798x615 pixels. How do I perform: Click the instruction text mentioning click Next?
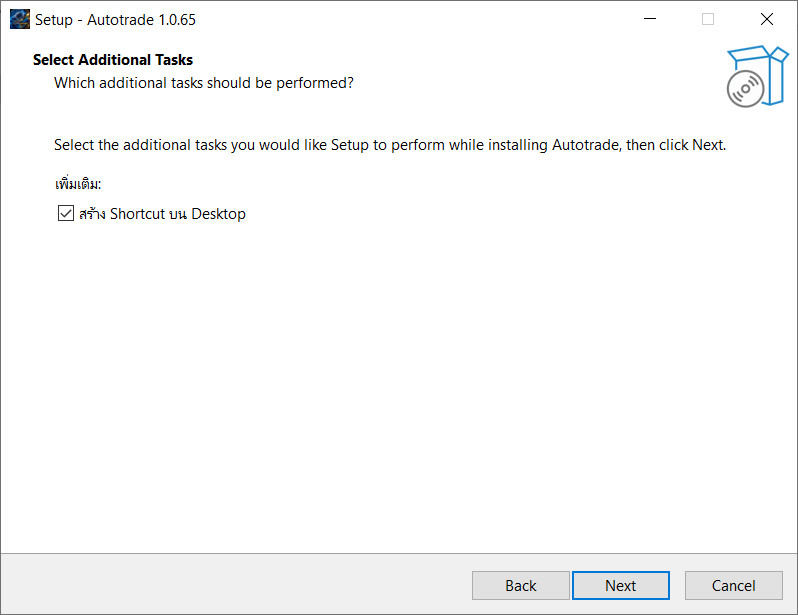point(390,145)
